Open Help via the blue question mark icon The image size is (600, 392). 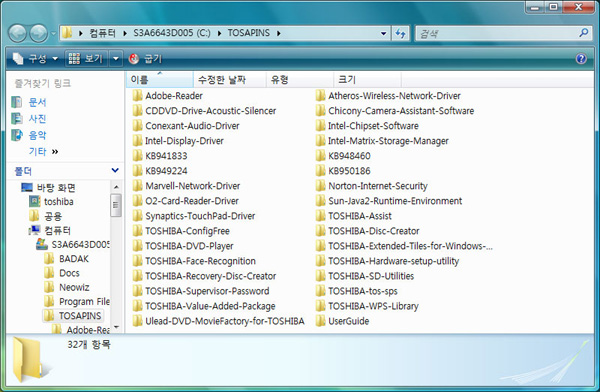[x=581, y=59]
